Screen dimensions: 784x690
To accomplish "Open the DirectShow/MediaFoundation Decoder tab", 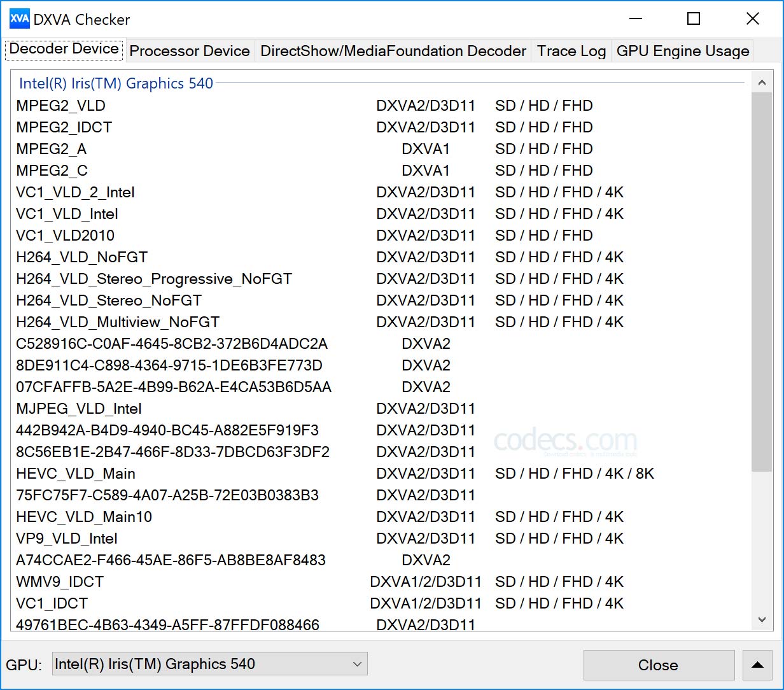I will coord(393,52).
